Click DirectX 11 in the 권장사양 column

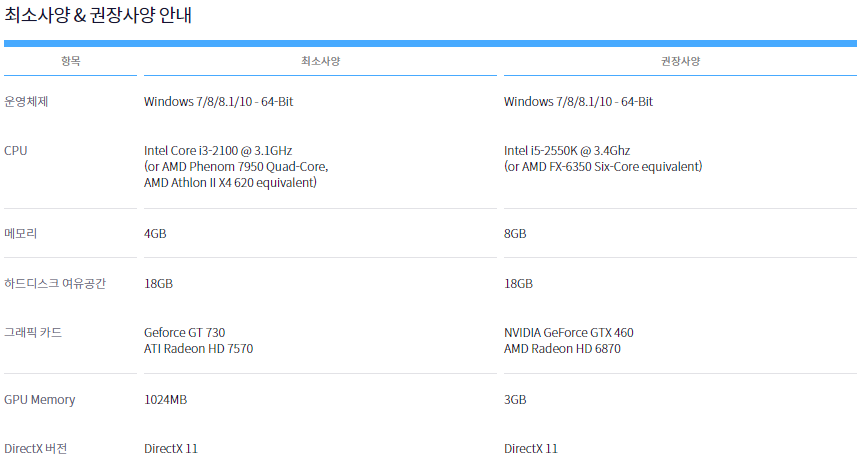tap(530, 449)
